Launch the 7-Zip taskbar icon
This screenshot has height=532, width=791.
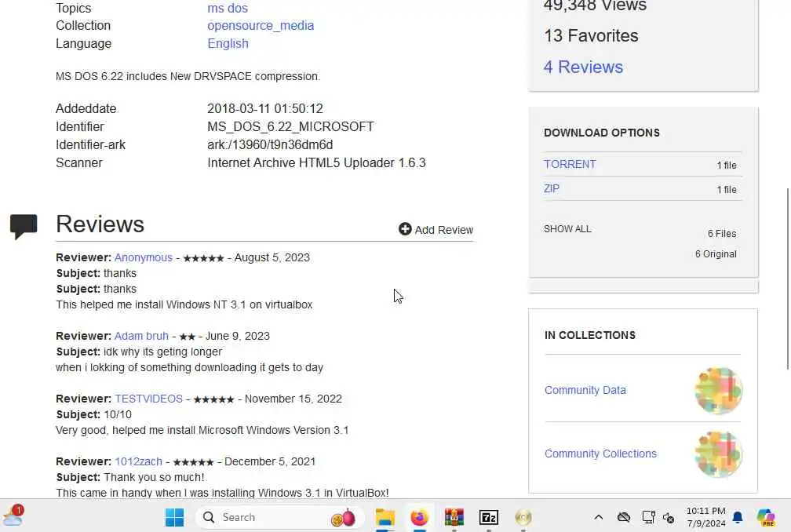coord(488,517)
